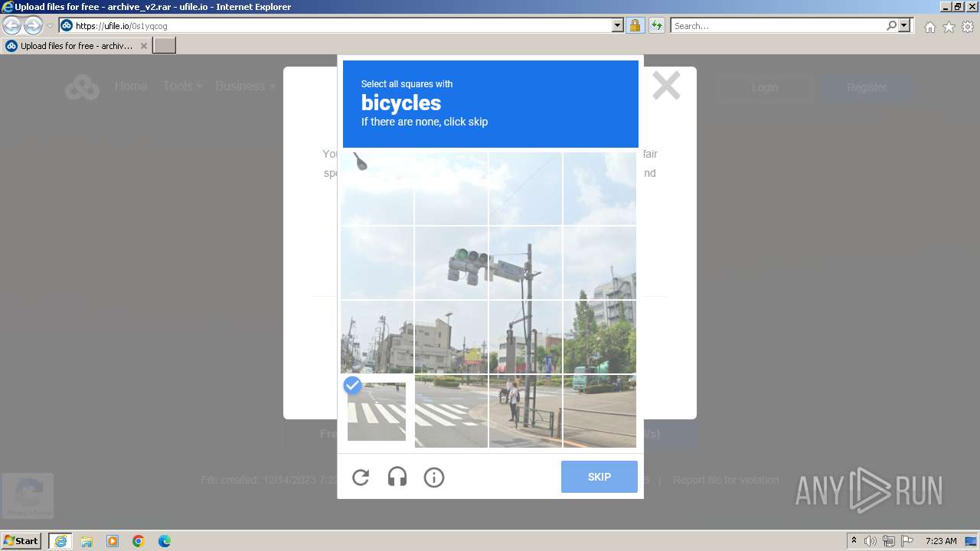
Task: Open recent pages dropdown arrow
Action: click(x=50, y=26)
